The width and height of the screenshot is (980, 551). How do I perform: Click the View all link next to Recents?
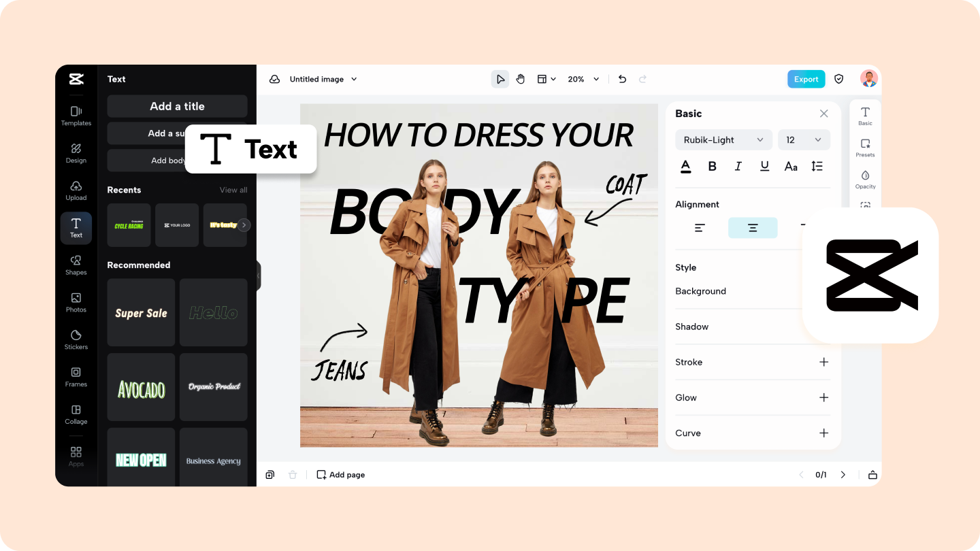click(x=233, y=190)
